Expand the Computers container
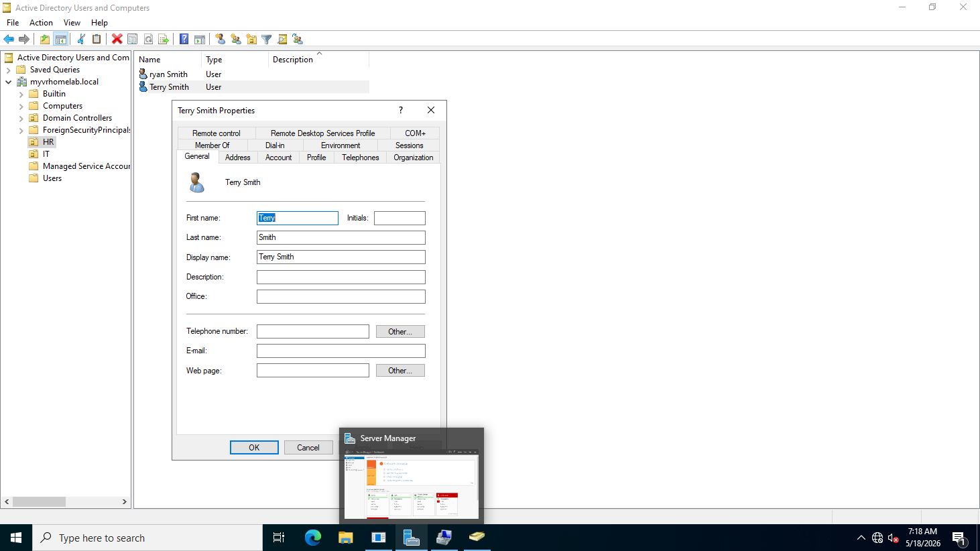The height and width of the screenshot is (551, 980). [x=21, y=107]
